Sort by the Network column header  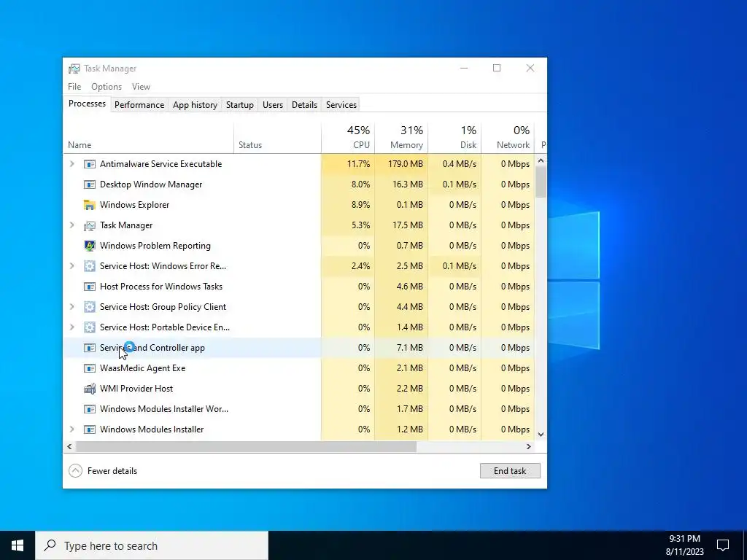(x=508, y=138)
